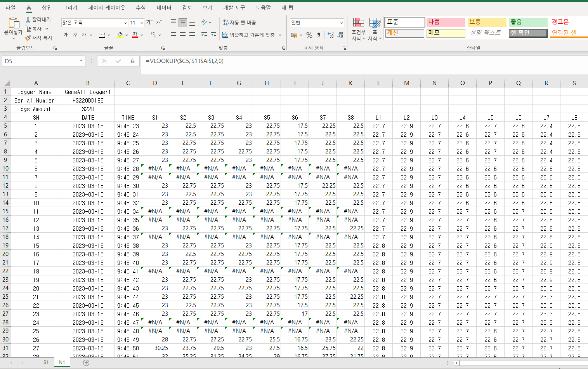
Task: Increase indent icon
Action: (213, 35)
